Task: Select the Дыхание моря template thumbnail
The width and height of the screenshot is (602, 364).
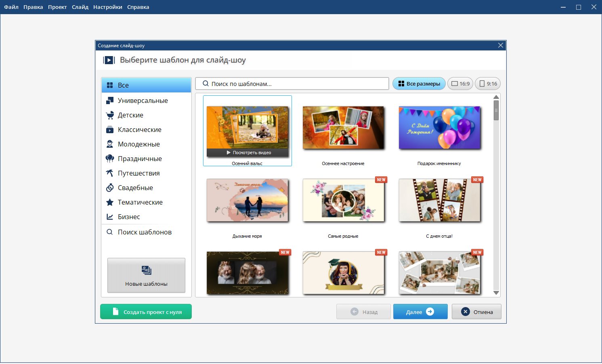Action: tap(248, 201)
